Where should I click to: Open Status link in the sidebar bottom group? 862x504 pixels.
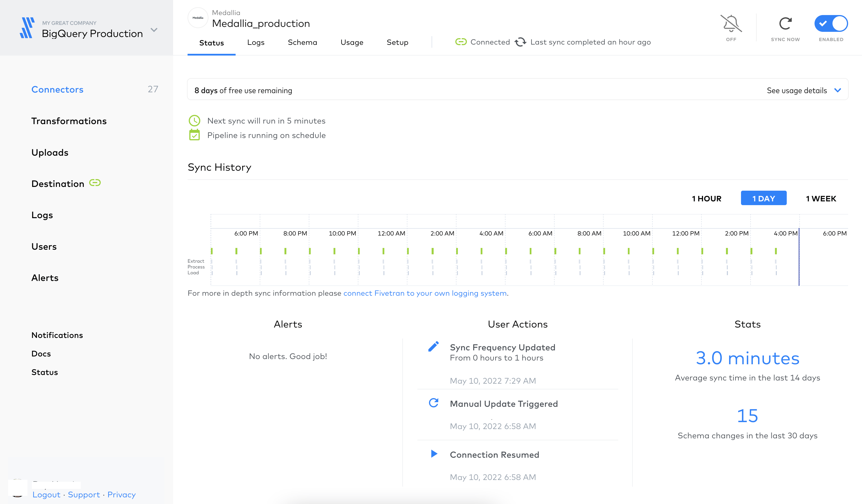point(45,372)
